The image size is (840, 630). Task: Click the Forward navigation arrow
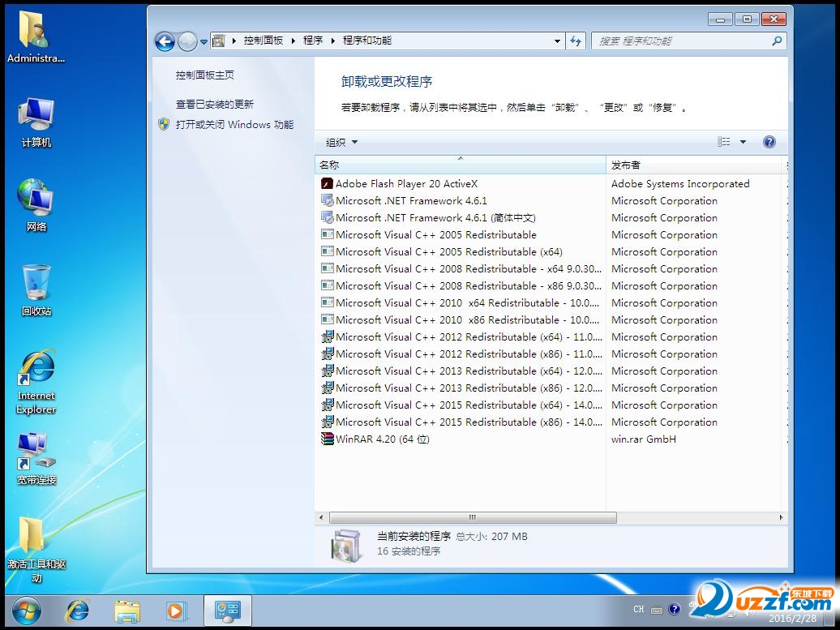[187, 41]
